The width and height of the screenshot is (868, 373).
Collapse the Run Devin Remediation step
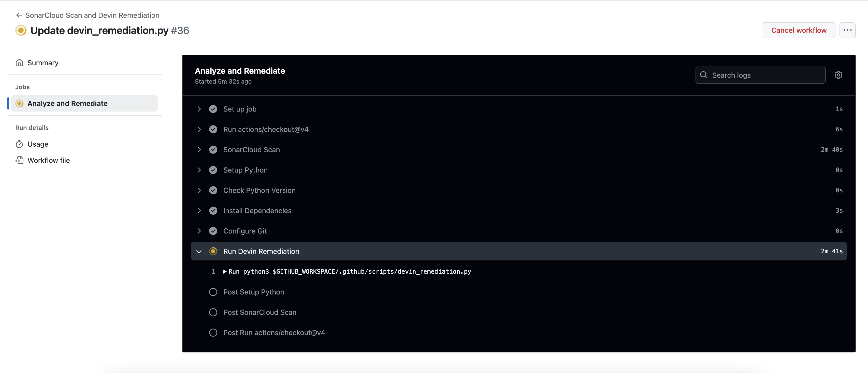coord(199,251)
